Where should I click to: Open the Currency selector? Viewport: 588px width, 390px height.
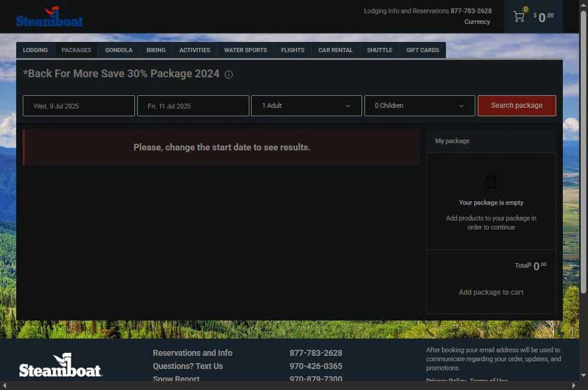pos(477,22)
